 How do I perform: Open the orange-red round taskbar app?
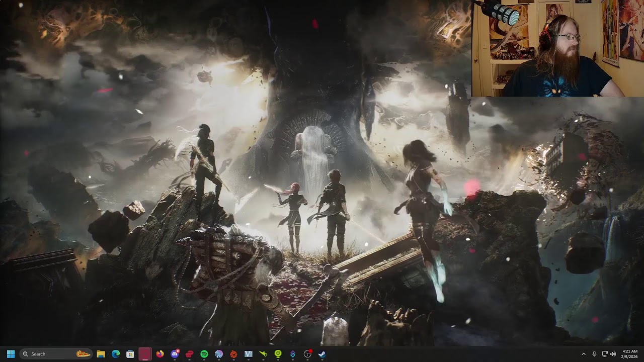coord(233,354)
